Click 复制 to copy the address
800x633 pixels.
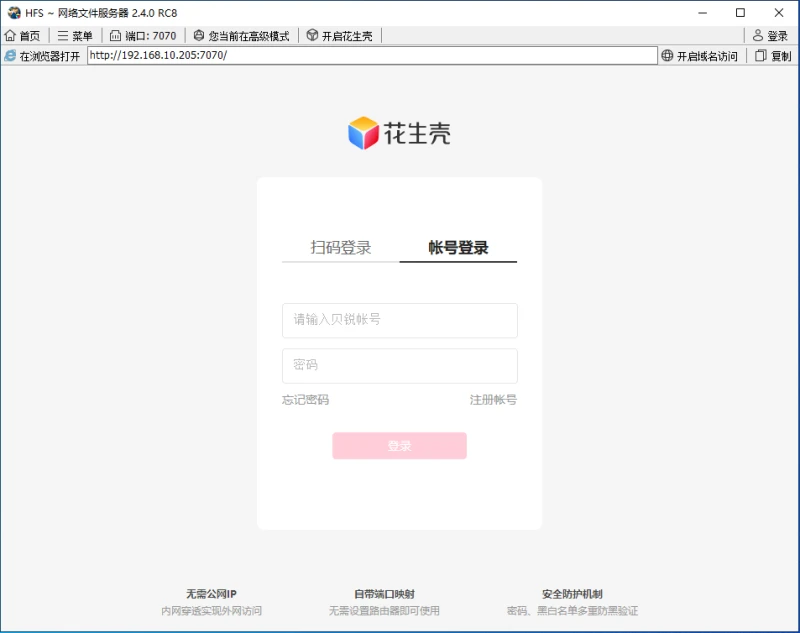773,56
